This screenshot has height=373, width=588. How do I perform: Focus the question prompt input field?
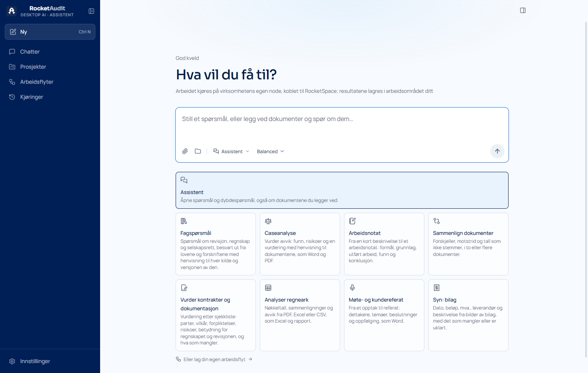point(342,125)
